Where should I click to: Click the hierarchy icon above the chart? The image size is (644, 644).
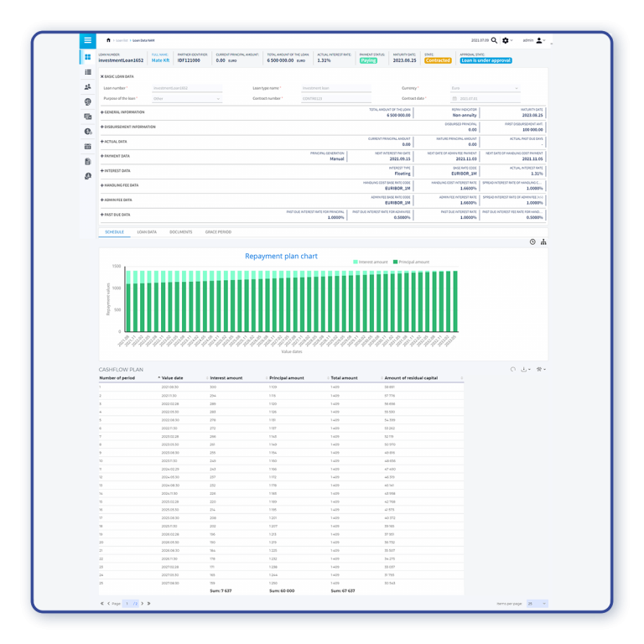543,242
